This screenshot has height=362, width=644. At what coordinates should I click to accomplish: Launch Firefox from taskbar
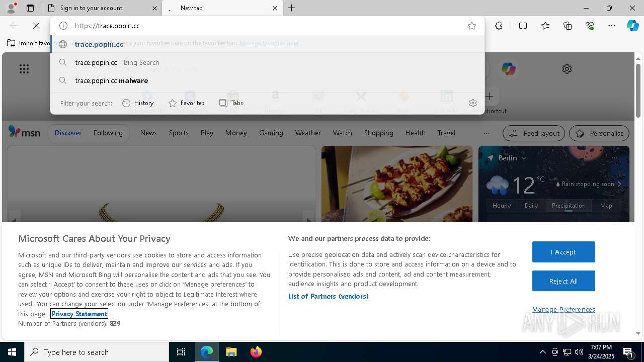click(256, 352)
